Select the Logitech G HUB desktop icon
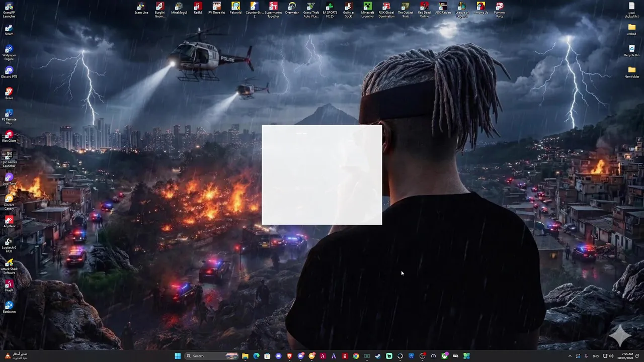This screenshot has width=644, height=362. coord(9,245)
